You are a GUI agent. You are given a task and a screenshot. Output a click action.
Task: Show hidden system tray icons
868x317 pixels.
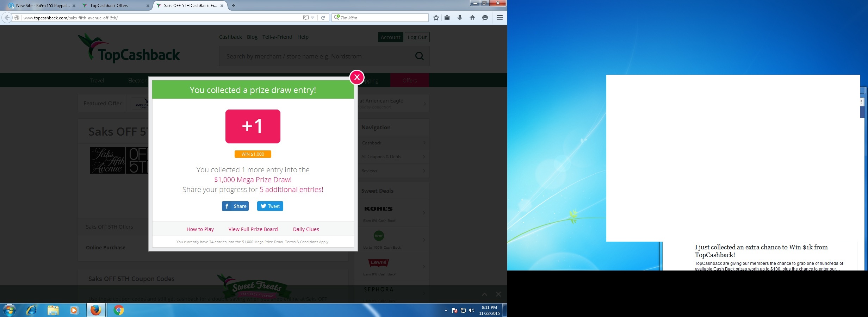(x=446, y=310)
